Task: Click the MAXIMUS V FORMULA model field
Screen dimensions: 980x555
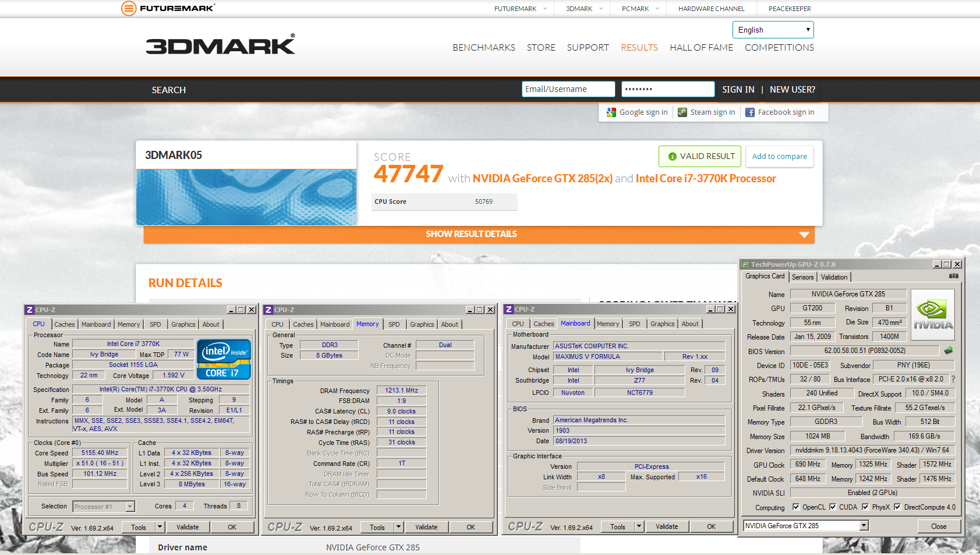Action: [608, 356]
